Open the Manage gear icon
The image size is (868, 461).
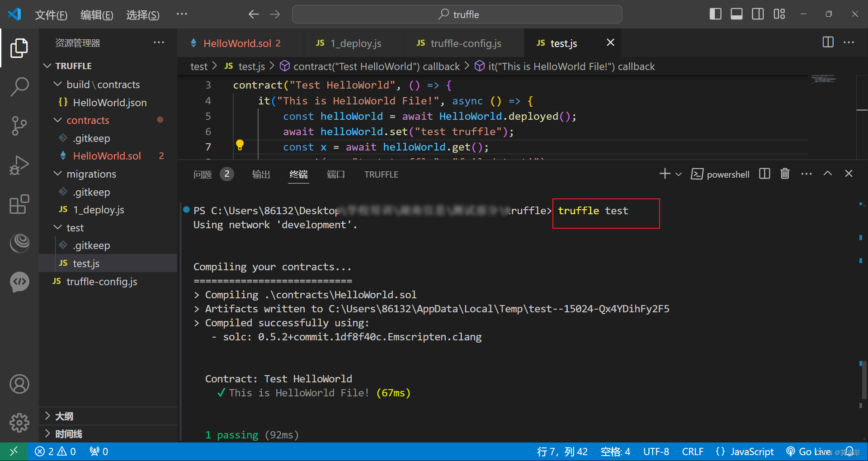point(19,423)
